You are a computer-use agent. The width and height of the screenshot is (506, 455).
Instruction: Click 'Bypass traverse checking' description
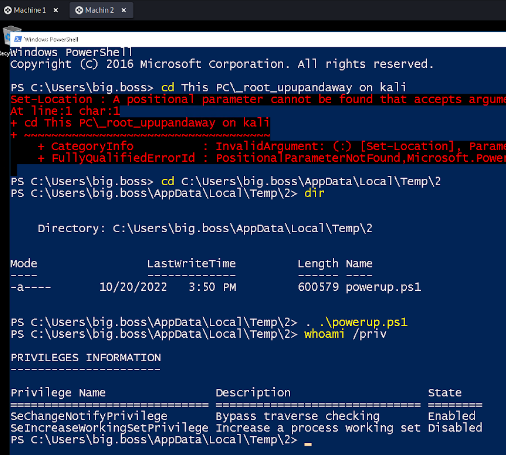[298, 416]
